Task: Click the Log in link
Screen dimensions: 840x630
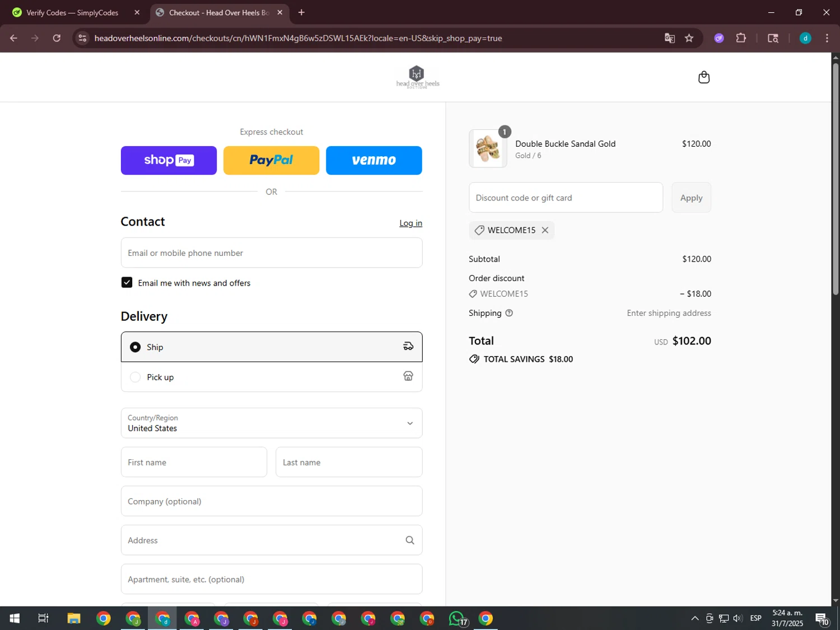Action: pos(410,223)
